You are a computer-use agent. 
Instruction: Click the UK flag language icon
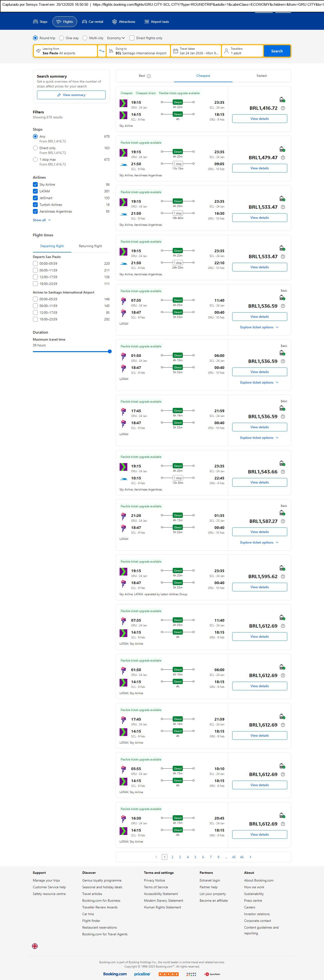tap(35, 946)
